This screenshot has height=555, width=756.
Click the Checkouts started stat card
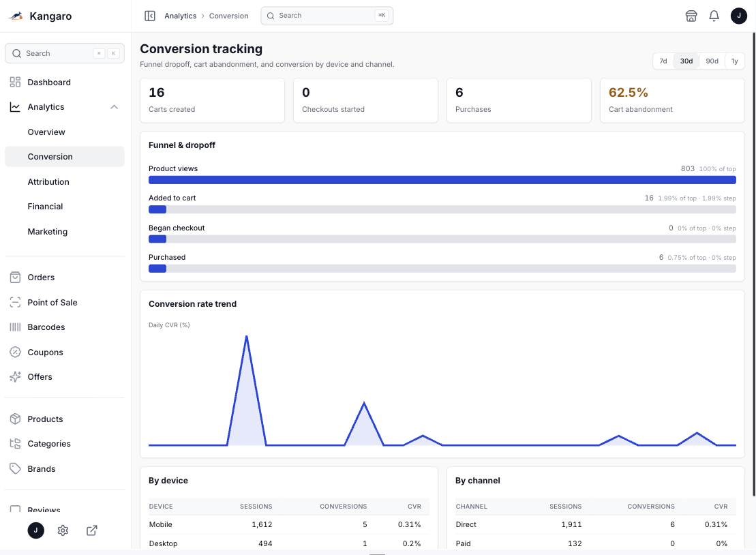coord(365,100)
